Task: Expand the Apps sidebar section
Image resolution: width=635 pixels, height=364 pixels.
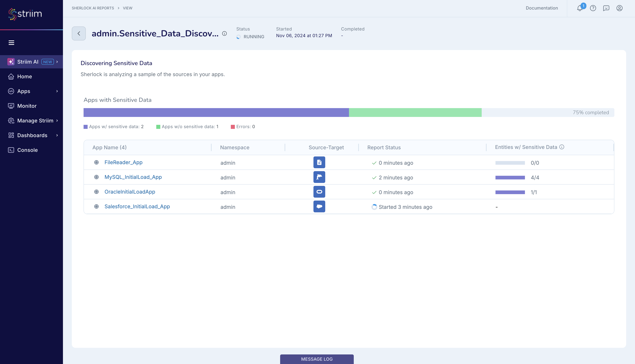Action: (x=24, y=91)
